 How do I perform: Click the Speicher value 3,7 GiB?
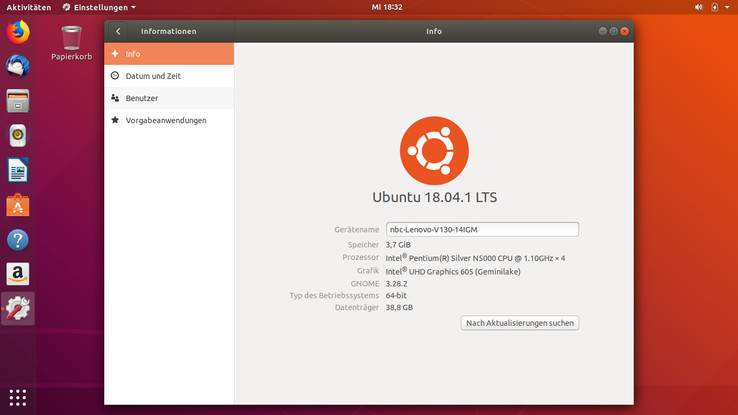point(398,245)
